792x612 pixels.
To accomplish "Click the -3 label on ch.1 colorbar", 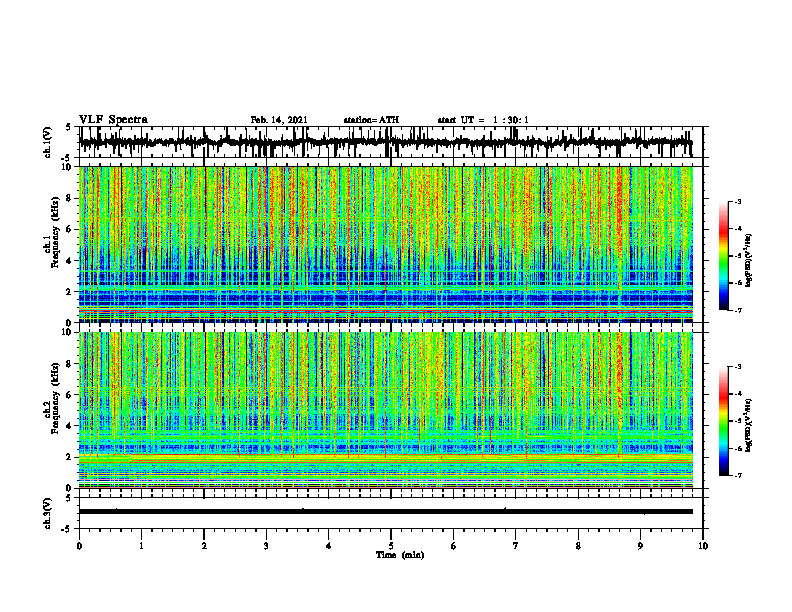I will pyautogui.click(x=738, y=202).
